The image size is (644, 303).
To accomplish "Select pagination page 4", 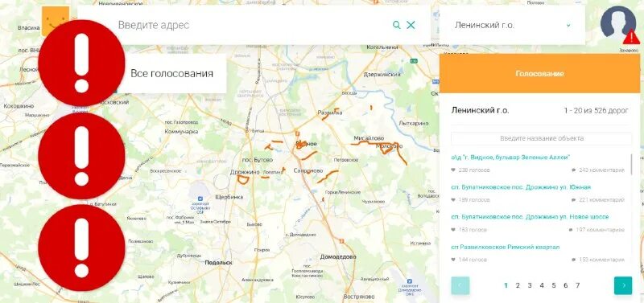I will (x=542, y=285).
